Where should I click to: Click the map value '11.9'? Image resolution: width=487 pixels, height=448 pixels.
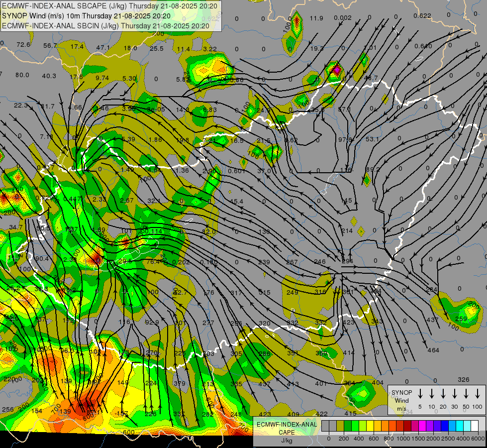coord(316,18)
